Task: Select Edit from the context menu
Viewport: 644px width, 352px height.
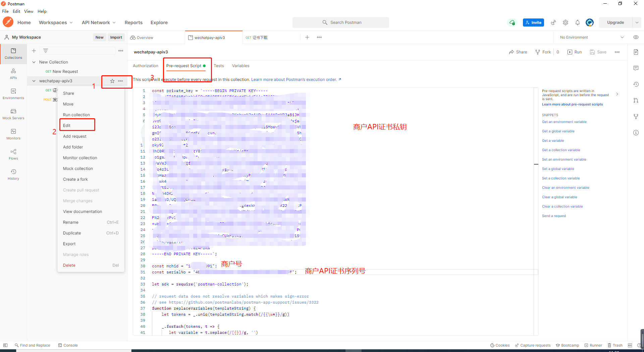Action: (67, 126)
